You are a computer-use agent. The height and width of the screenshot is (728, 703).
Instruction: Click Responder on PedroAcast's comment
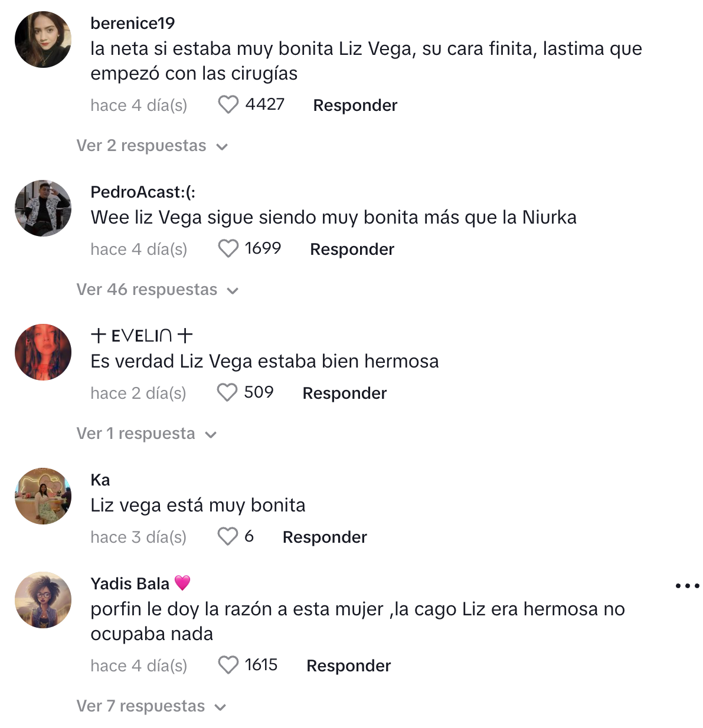pos(352,249)
